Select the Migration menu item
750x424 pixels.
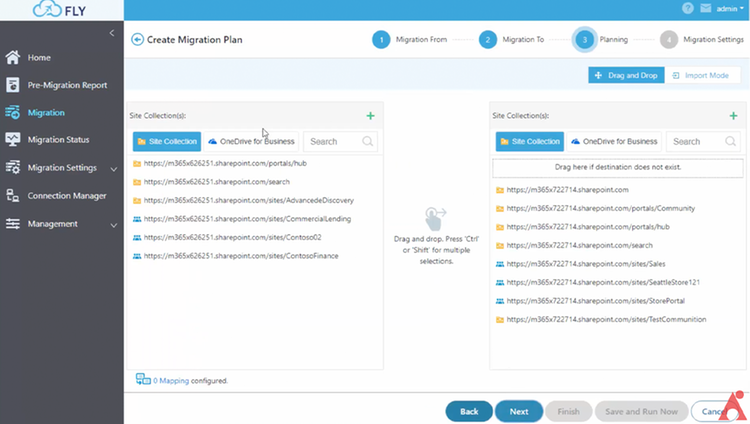(46, 112)
